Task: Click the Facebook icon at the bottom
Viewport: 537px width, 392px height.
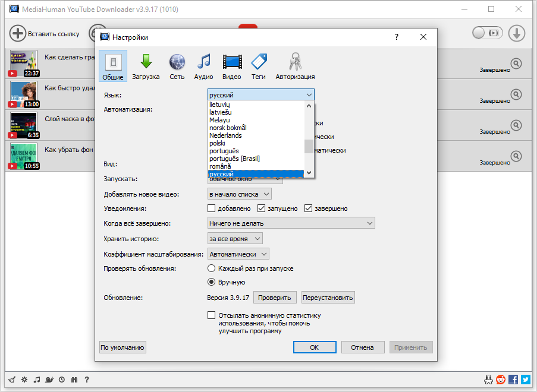Action: coord(513,380)
